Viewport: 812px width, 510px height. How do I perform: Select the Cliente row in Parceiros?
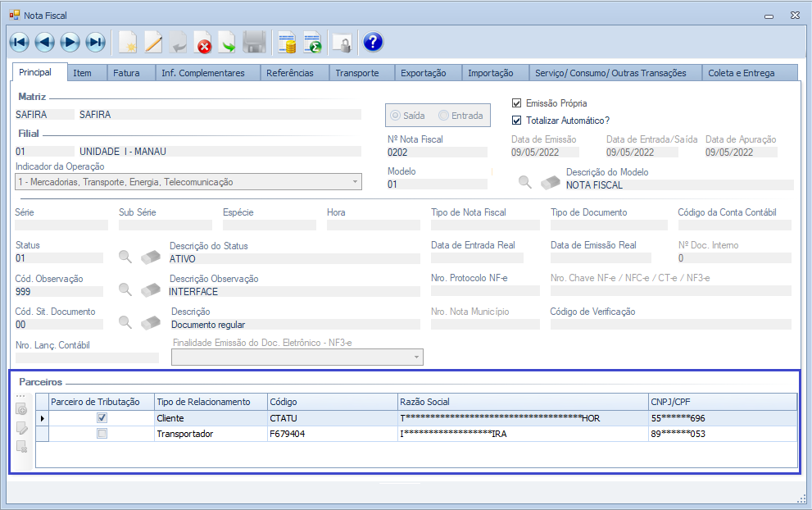point(210,418)
